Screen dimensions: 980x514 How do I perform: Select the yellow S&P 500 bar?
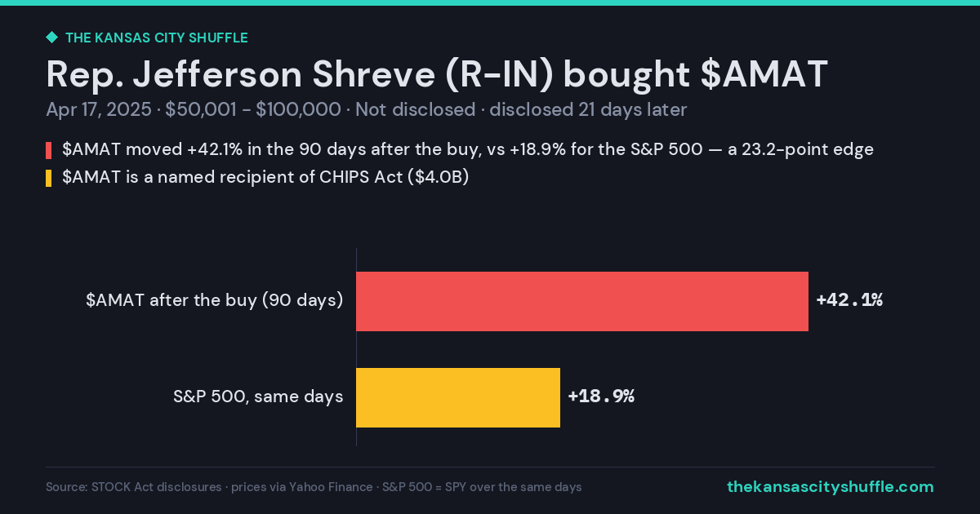pos(458,397)
